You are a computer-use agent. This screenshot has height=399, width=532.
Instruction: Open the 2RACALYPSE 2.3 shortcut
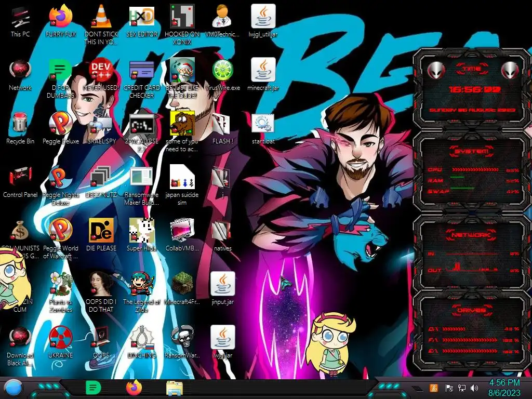142,132
